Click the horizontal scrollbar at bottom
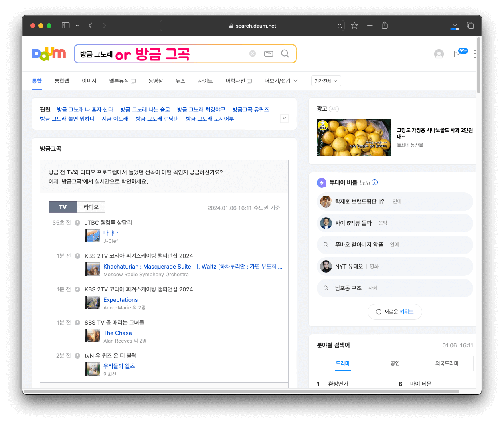The image size is (504, 424). (x=241, y=391)
